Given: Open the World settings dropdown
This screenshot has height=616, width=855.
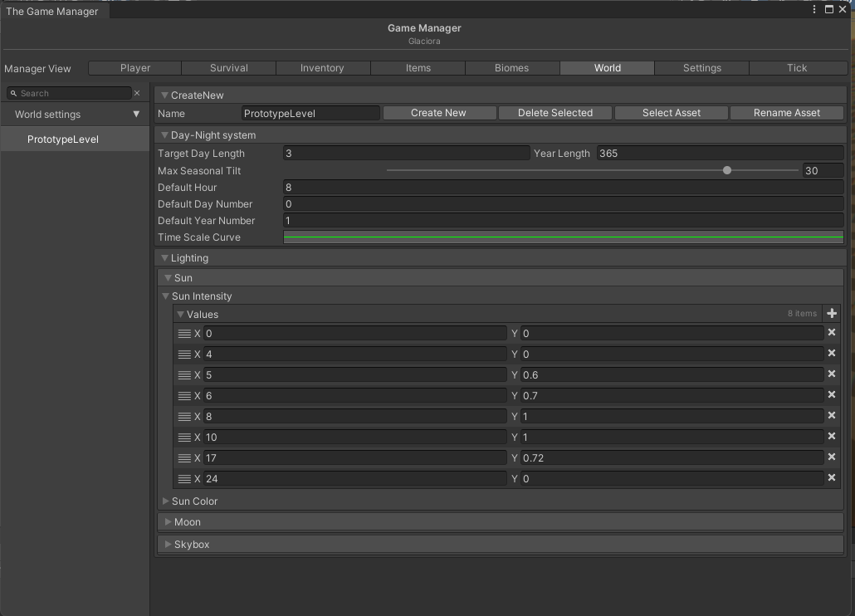Looking at the screenshot, I should (136, 115).
